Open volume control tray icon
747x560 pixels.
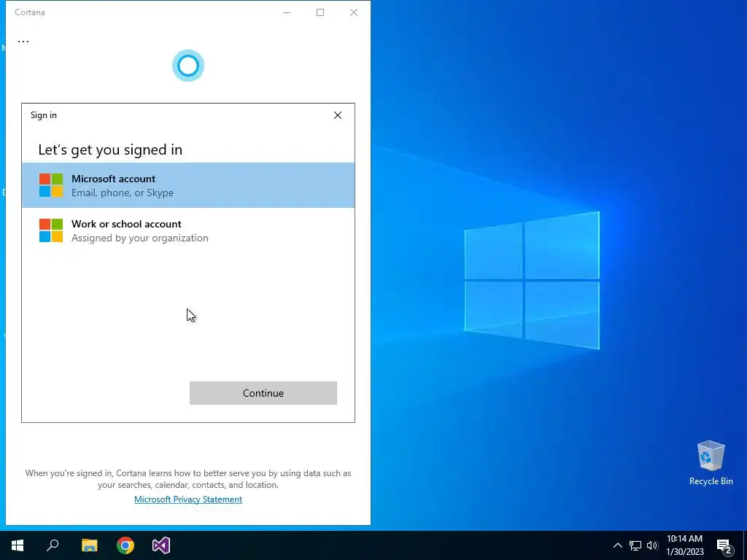pos(652,545)
